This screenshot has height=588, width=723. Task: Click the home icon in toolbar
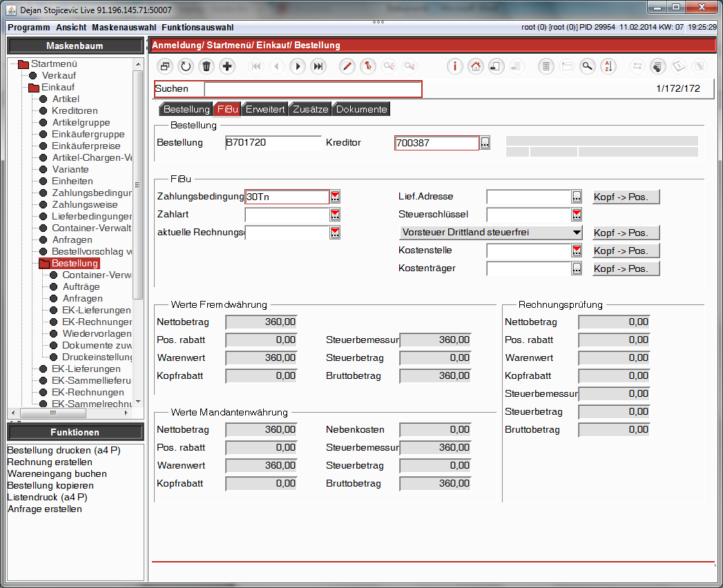click(x=475, y=66)
